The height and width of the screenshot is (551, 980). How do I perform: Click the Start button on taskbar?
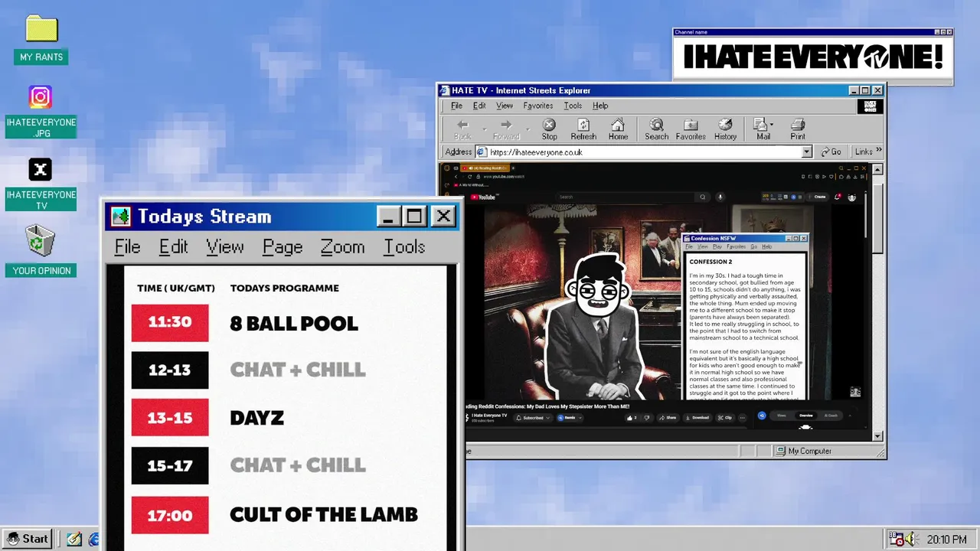click(28, 539)
